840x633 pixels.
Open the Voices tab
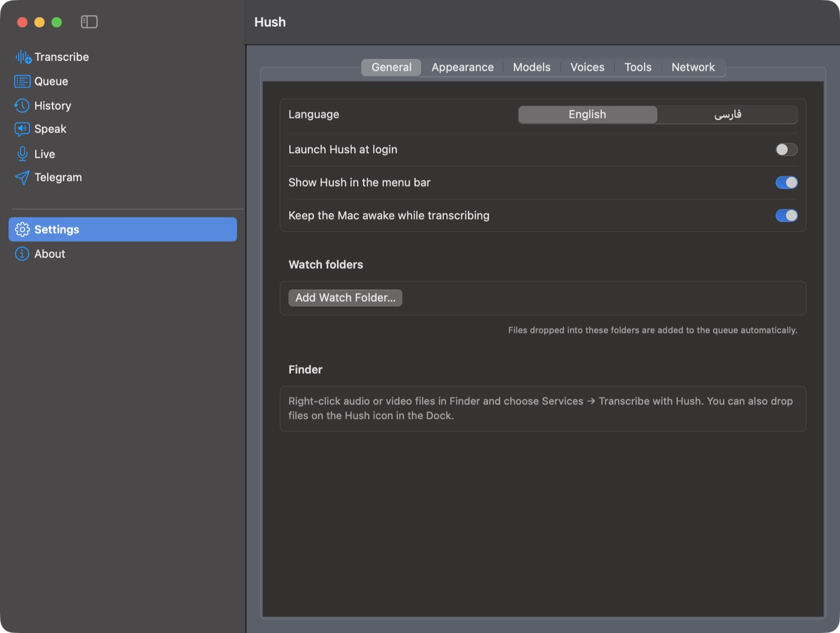pyautogui.click(x=587, y=67)
